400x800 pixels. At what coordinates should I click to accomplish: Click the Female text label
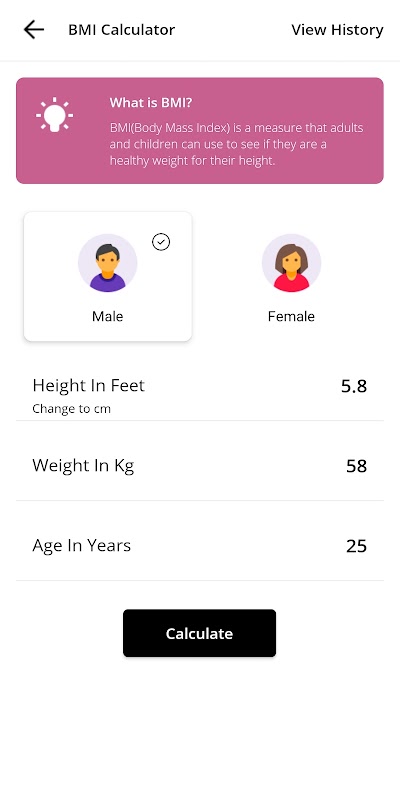pos(291,316)
